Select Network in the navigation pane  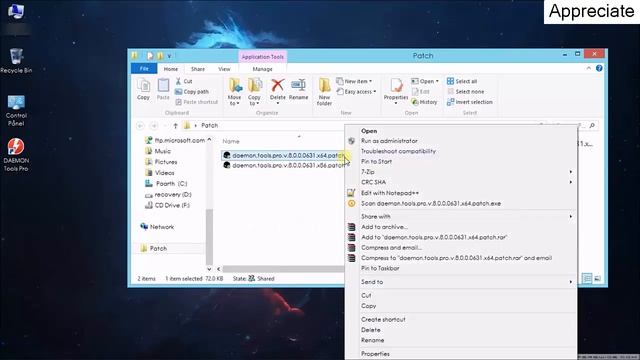tap(157, 227)
